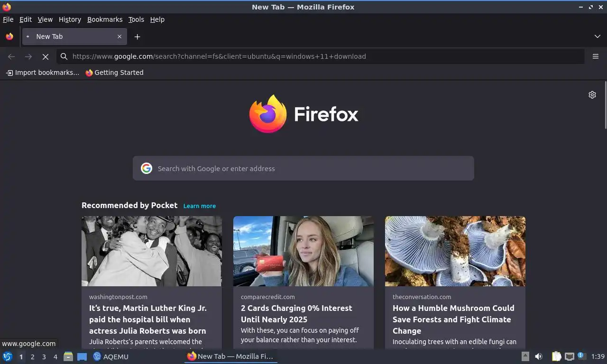Open a new tab with plus button
607x364 pixels.
click(x=137, y=36)
